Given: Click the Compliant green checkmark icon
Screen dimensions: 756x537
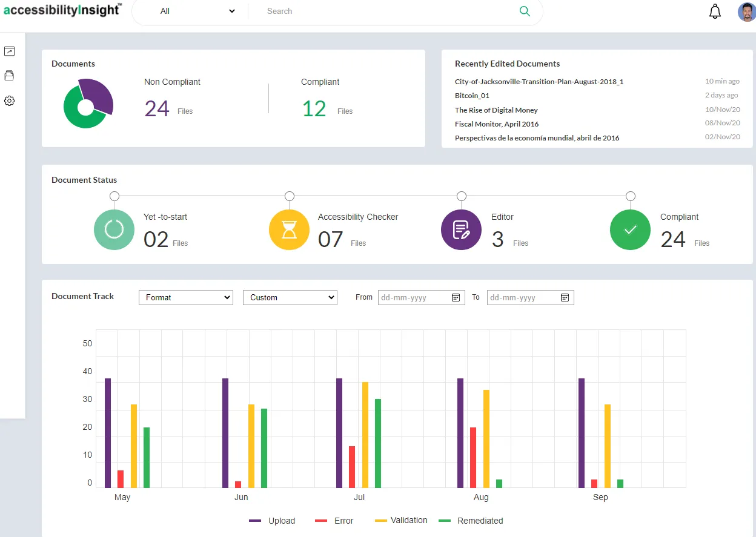Looking at the screenshot, I should pos(630,229).
